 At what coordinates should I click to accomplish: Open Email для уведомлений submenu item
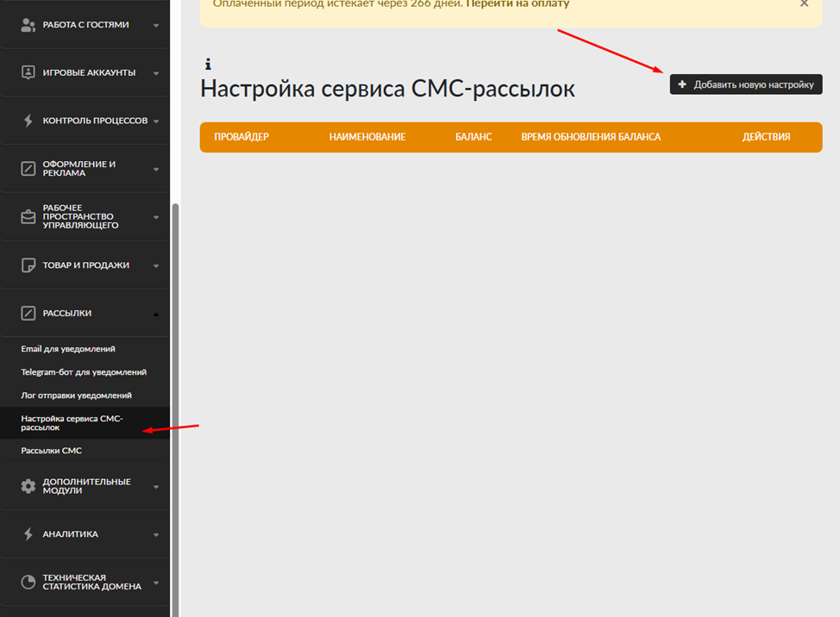tap(68, 349)
